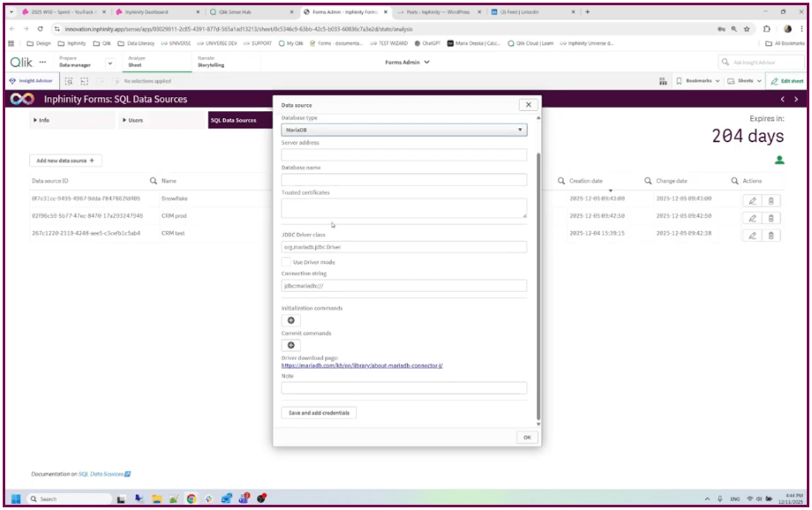Open the Forms Admin app dropdown

tap(407, 62)
